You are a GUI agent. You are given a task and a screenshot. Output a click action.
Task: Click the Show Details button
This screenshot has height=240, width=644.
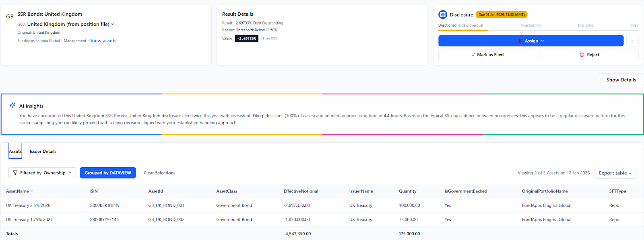click(x=621, y=80)
